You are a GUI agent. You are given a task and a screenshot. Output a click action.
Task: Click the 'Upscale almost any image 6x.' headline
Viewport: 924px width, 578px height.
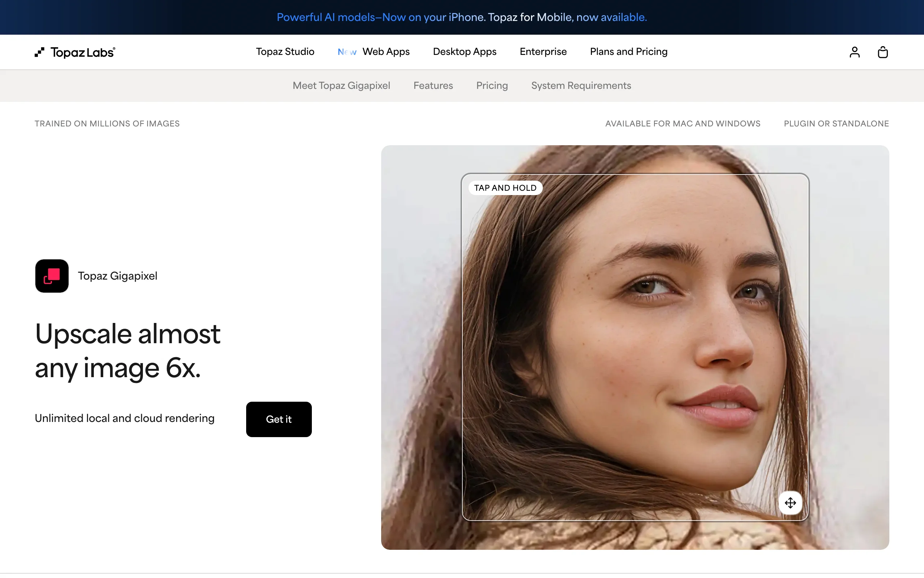(127, 350)
